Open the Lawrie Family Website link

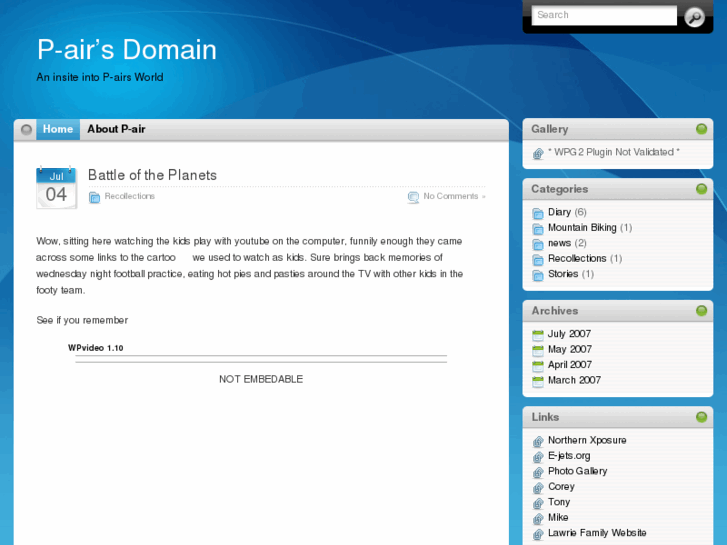tap(597, 533)
